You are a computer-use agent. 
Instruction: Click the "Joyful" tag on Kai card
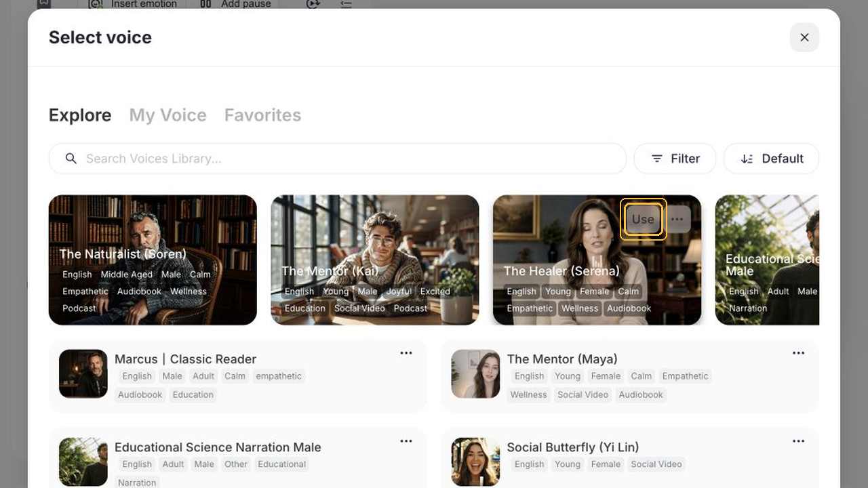click(399, 291)
